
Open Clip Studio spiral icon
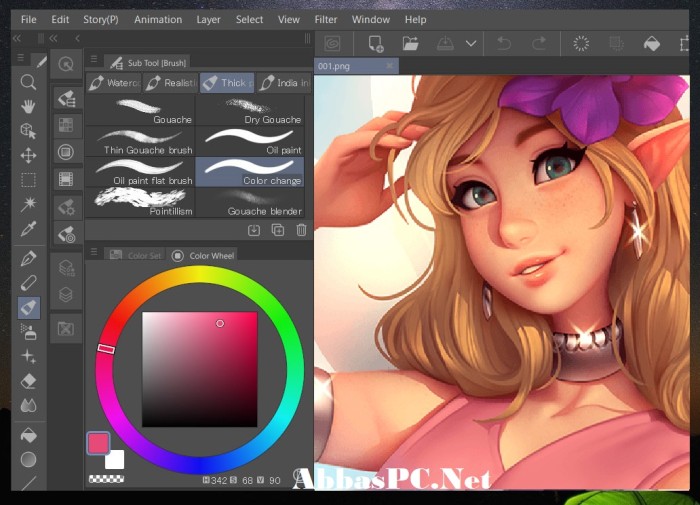pos(333,44)
